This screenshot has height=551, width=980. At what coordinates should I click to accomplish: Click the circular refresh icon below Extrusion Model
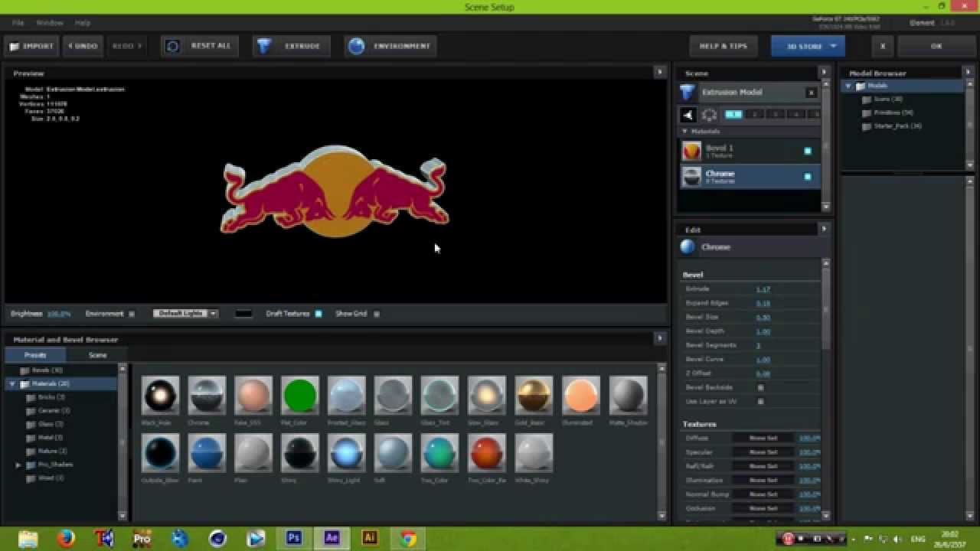(x=710, y=115)
